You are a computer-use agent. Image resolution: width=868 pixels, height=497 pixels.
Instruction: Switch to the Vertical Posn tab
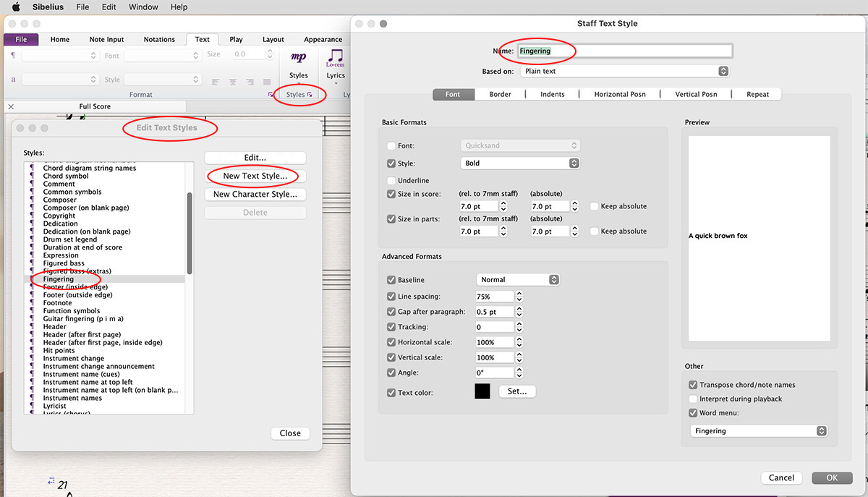click(696, 94)
